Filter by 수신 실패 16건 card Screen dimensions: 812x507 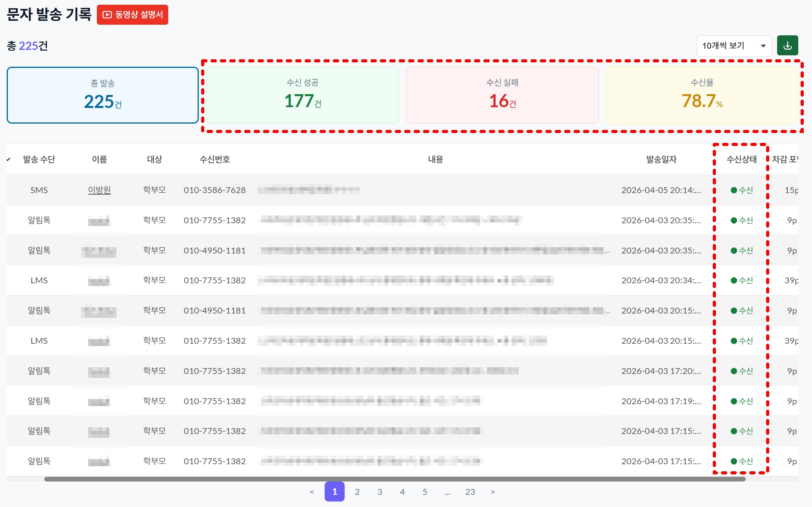(502, 95)
